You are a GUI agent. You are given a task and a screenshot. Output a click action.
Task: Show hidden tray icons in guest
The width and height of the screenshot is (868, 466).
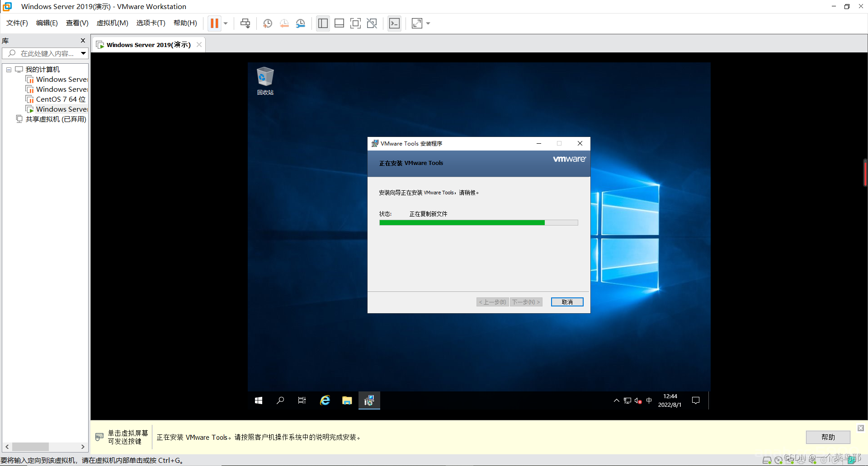[x=616, y=400]
